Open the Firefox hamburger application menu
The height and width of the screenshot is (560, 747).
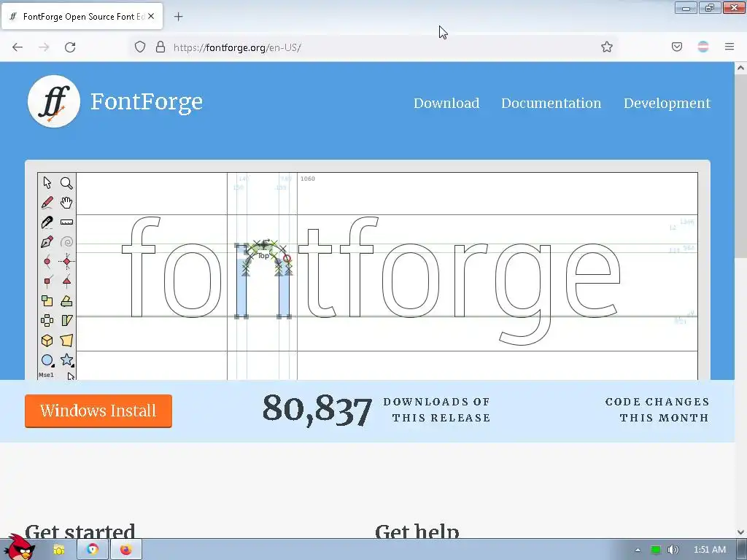coord(729,47)
